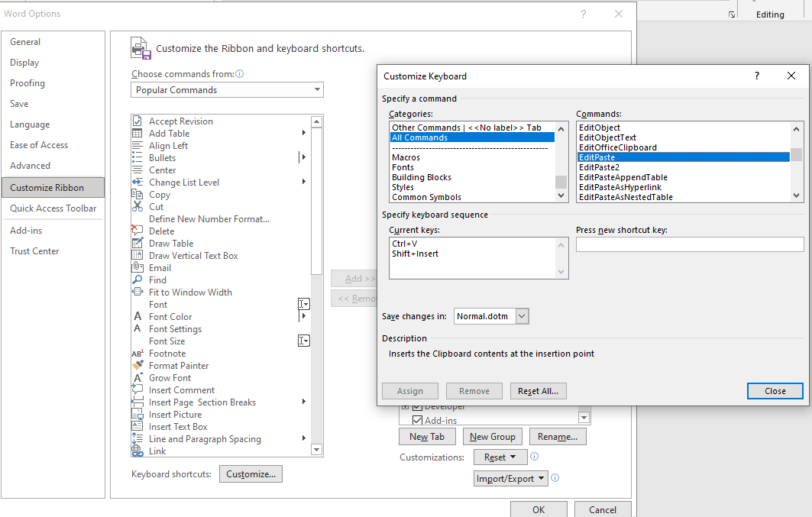Viewport: 812px width, 517px height.
Task: Click OK in Word Options
Action: coord(539,510)
